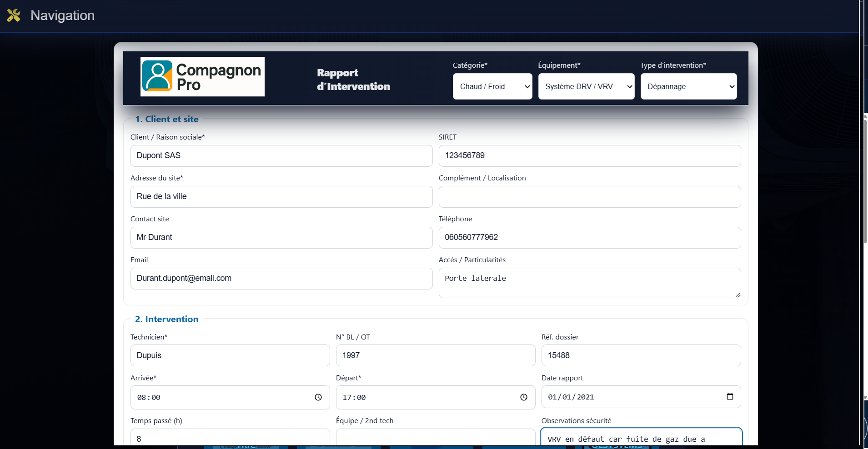Image resolution: width=868 pixels, height=449 pixels.
Task: Open the Catégorie dropdown
Action: [x=492, y=86]
